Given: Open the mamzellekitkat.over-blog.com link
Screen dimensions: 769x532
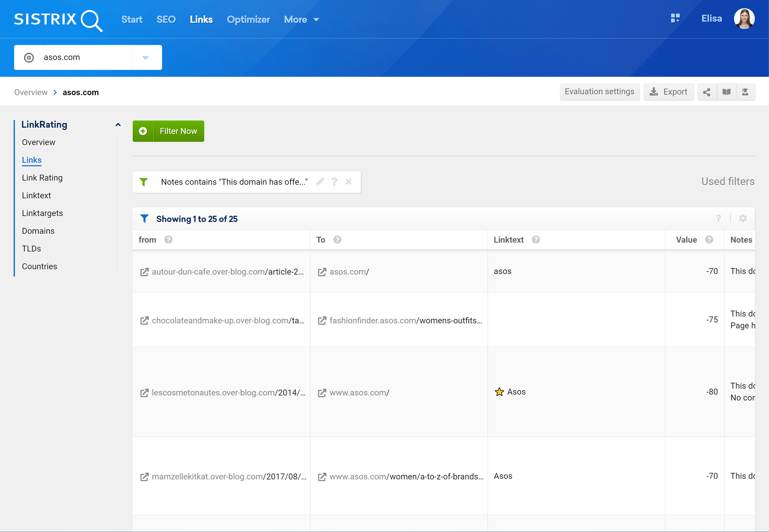Looking at the screenshot, I should pyautogui.click(x=229, y=477).
